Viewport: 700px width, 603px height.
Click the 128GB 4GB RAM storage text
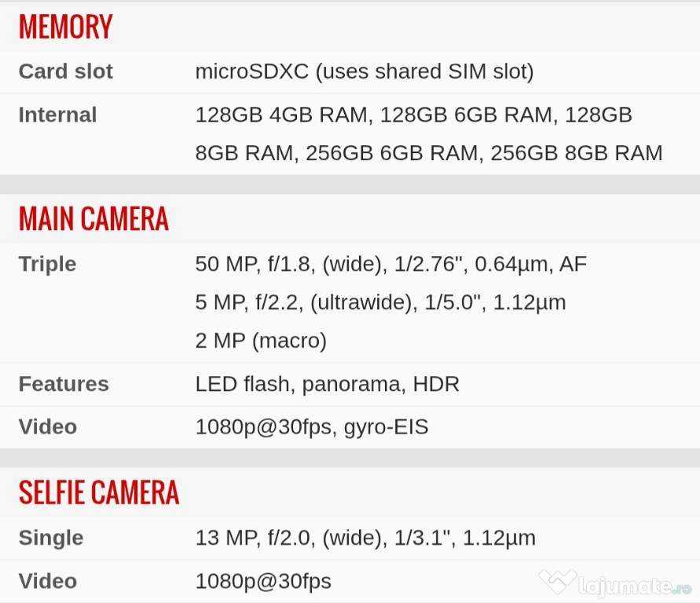point(281,115)
